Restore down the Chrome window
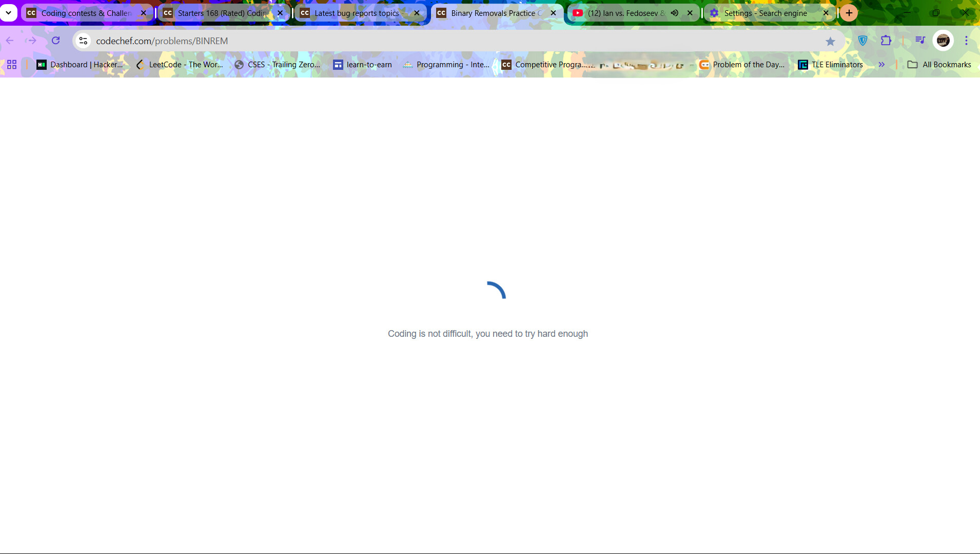 [936, 13]
